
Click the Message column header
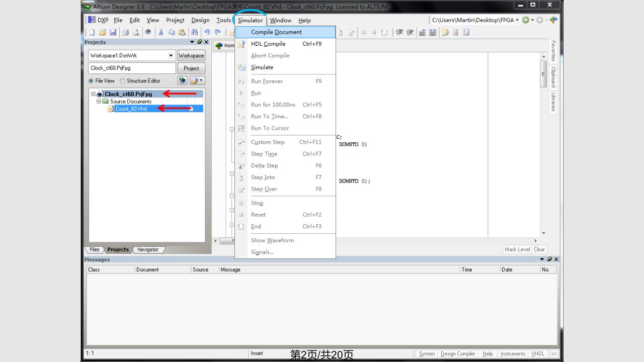click(339, 269)
